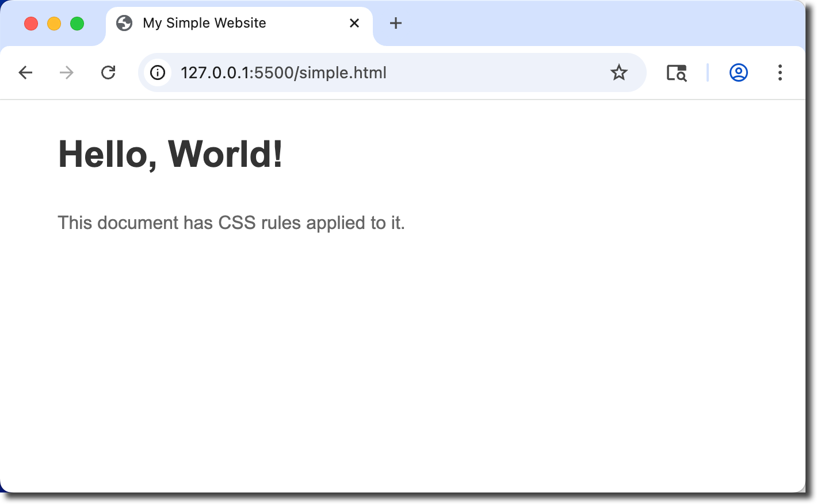Open the Chrome three-dot menu
The width and height of the screenshot is (817, 504).
pyautogui.click(x=780, y=72)
